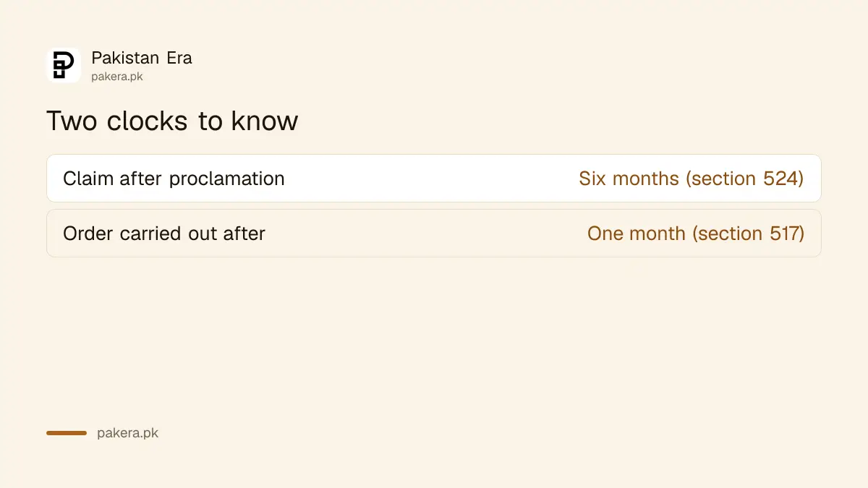Viewport: 868px width, 488px height.
Task: Select the white first row card
Action: [x=434, y=178]
